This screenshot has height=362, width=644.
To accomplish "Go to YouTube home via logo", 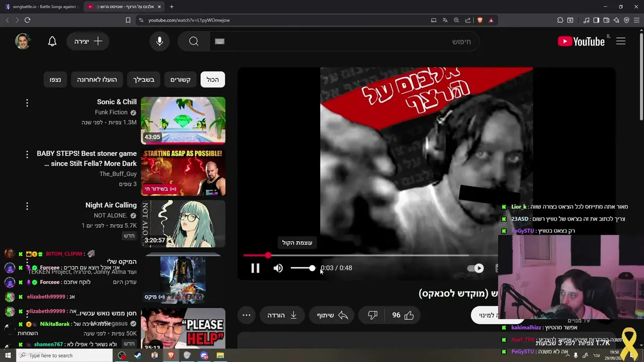I will (x=581, y=41).
